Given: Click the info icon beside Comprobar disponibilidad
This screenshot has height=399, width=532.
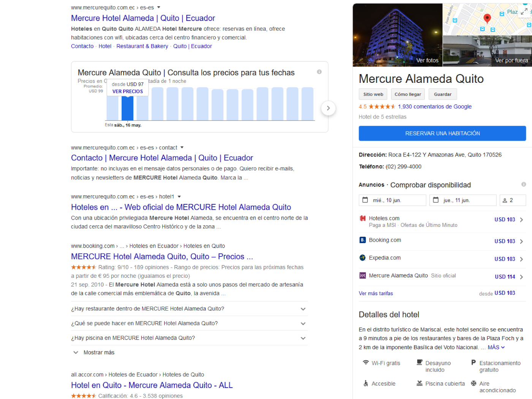Looking at the screenshot, I should point(523,184).
